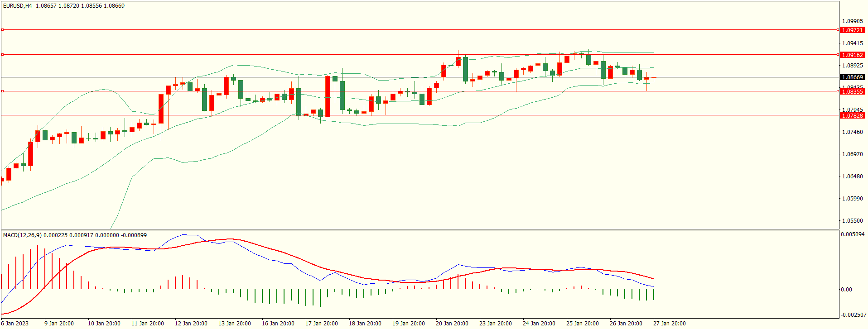The width and height of the screenshot is (868, 329).
Task: Select the left handle of the 1.09162 line
Action: [x=2, y=55]
